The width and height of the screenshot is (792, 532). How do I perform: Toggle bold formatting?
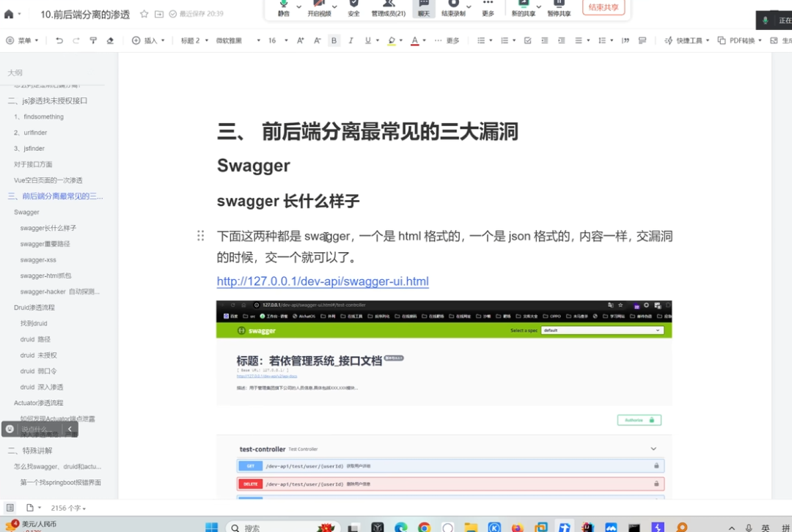coord(334,40)
